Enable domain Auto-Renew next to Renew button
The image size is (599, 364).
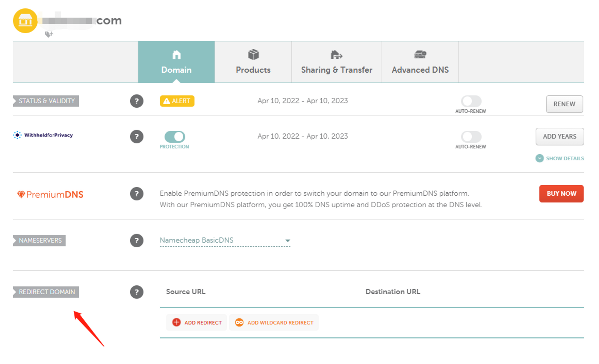[471, 101]
